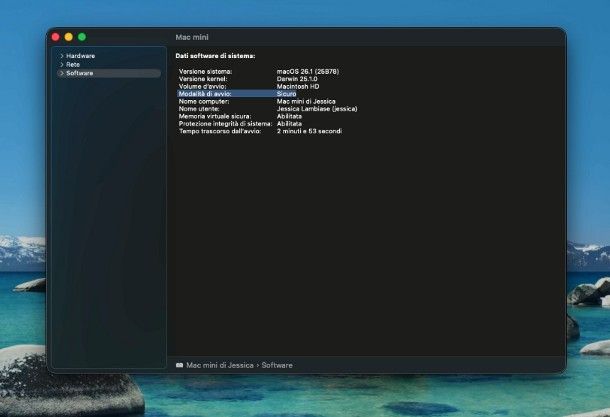Click 'Dati software di sistema:' heading
The width and height of the screenshot is (610, 417).
(x=216, y=56)
